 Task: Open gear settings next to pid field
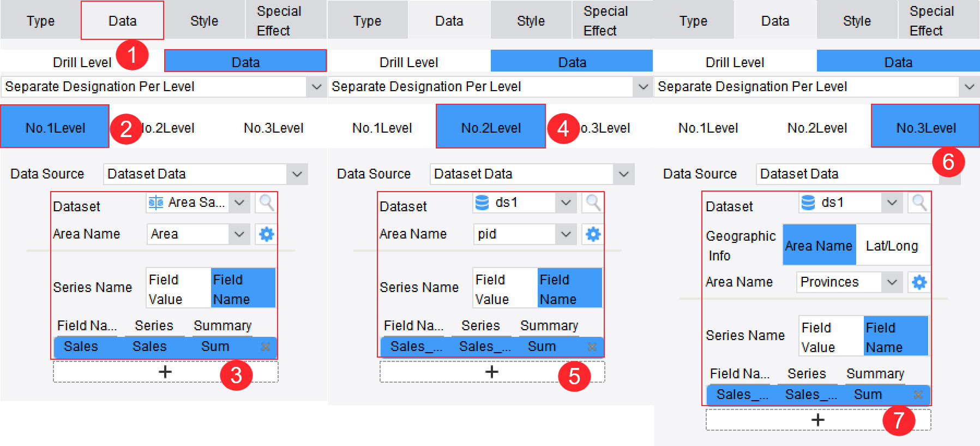[593, 234]
